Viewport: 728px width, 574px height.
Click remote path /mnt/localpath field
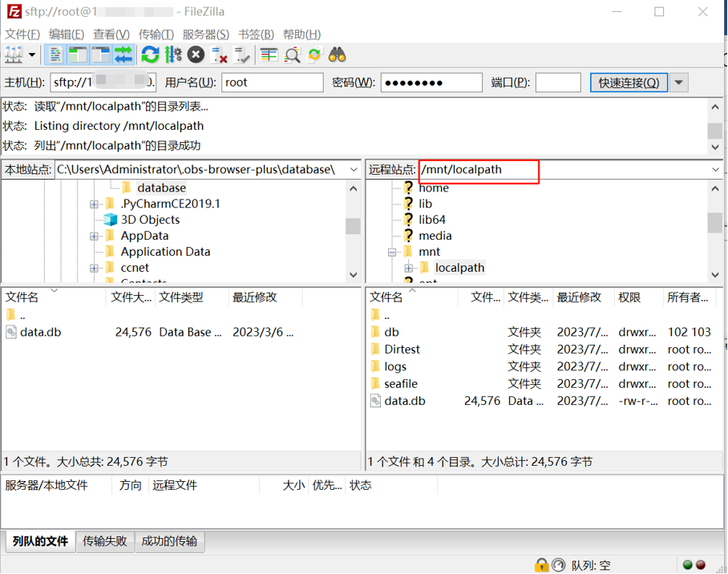pos(563,169)
